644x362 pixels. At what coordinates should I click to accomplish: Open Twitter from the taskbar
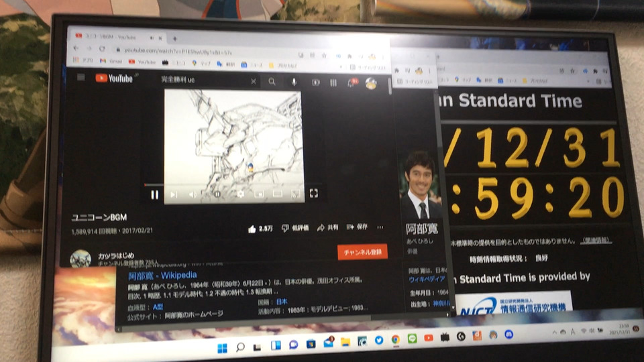click(378, 341)
